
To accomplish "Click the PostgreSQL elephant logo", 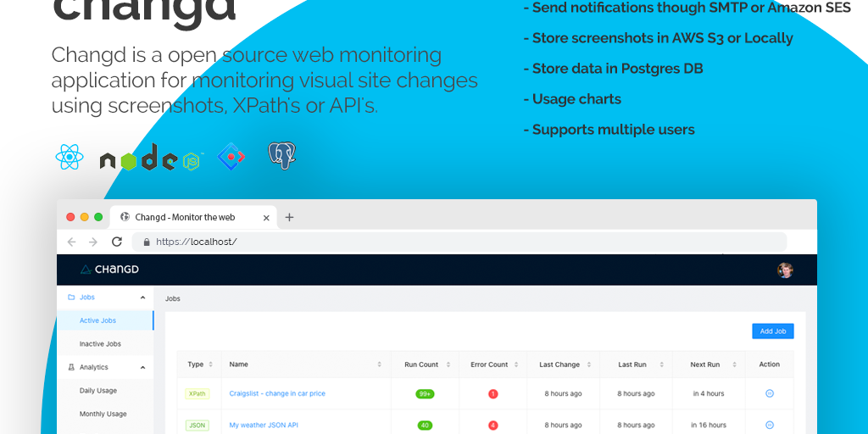I will click(x=281, y=156).
